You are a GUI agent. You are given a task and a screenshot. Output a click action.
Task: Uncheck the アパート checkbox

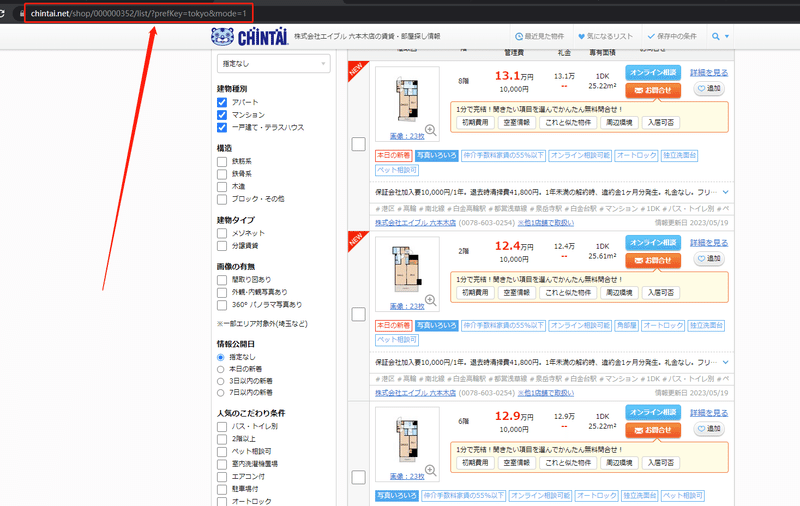pyautogui.click(x=222, y=103)
